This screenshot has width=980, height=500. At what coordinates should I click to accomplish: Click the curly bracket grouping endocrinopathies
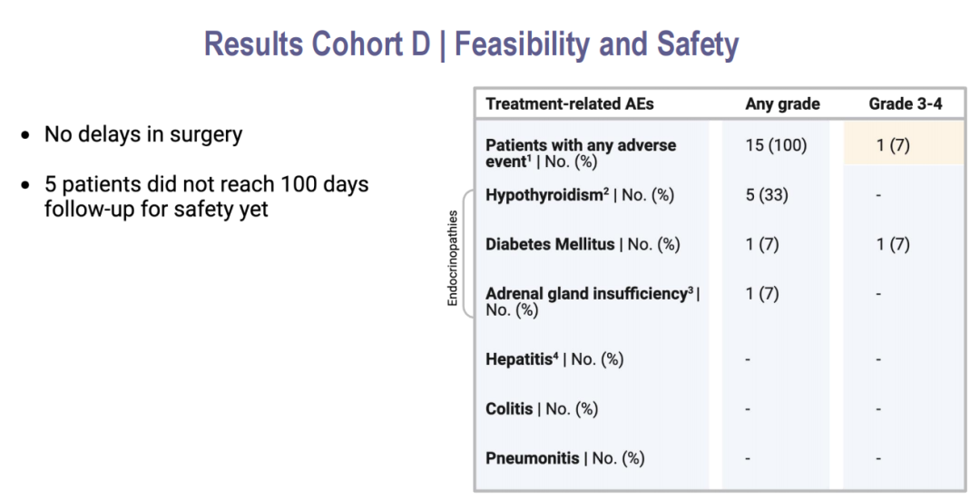(x=467, y=253)
